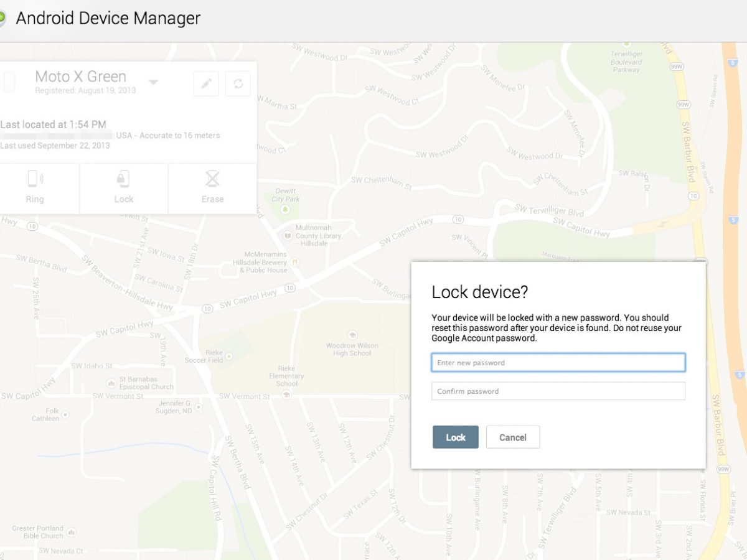Expand the device selector dropdown arrow
Screen dimensions: 747x560
point(153,82)
